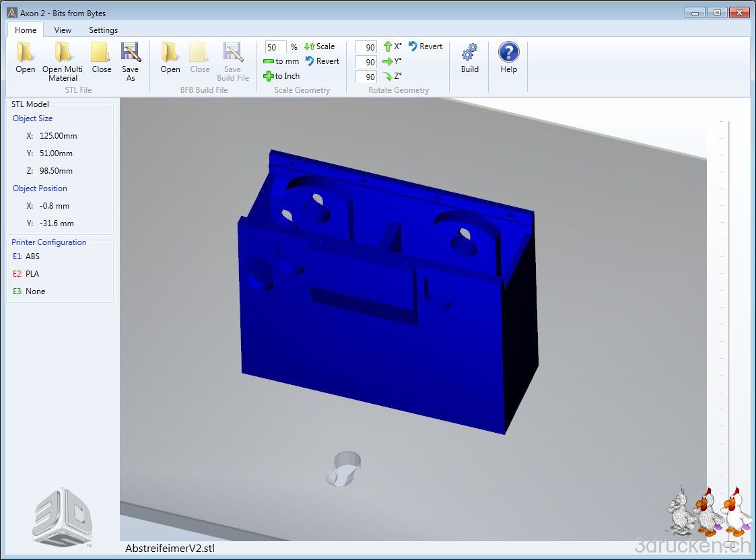Viewport: 756px width, 560px height.
Task: Click the Y size value 51.00mm
Action: (x=56, y=153)
